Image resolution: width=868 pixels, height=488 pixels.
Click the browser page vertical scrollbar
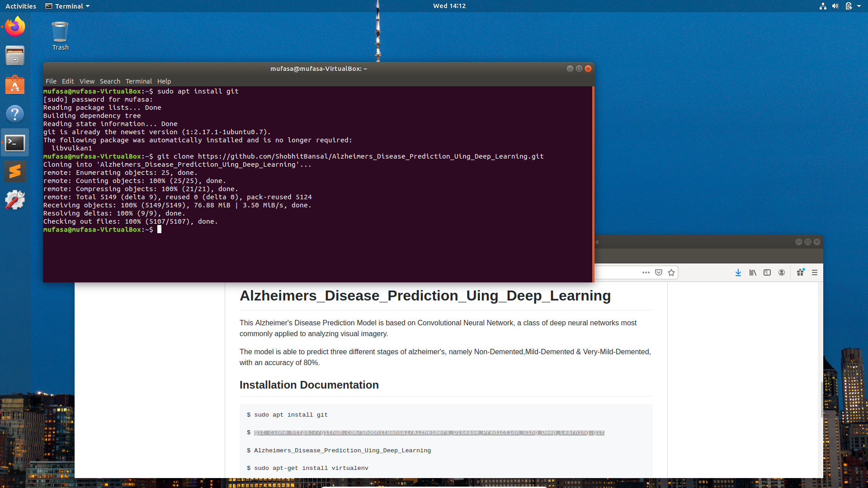click(x=821, y=400)
